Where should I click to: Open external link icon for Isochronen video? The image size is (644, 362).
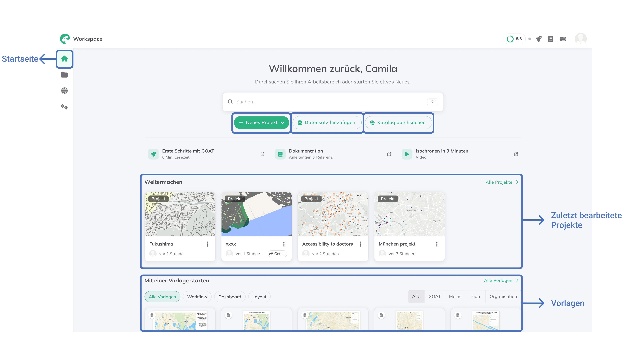(x=516, y=154)
